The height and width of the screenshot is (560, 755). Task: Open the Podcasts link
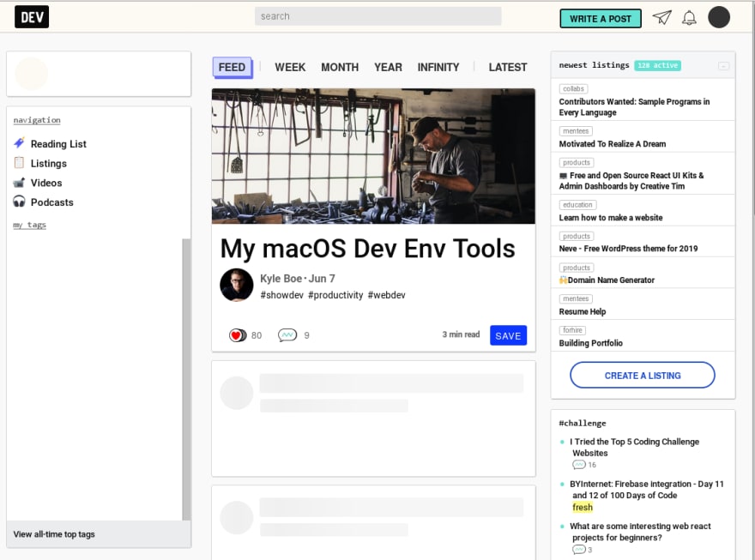(x=52, y=202)
